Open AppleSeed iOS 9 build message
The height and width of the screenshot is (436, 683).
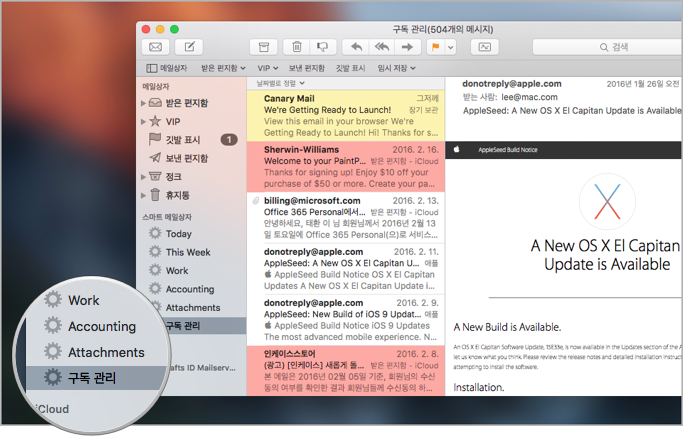[346, 319]
